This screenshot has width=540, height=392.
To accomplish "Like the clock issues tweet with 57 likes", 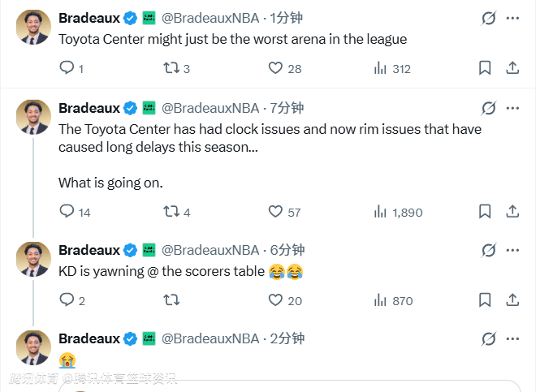I will [x=275, y=212].
